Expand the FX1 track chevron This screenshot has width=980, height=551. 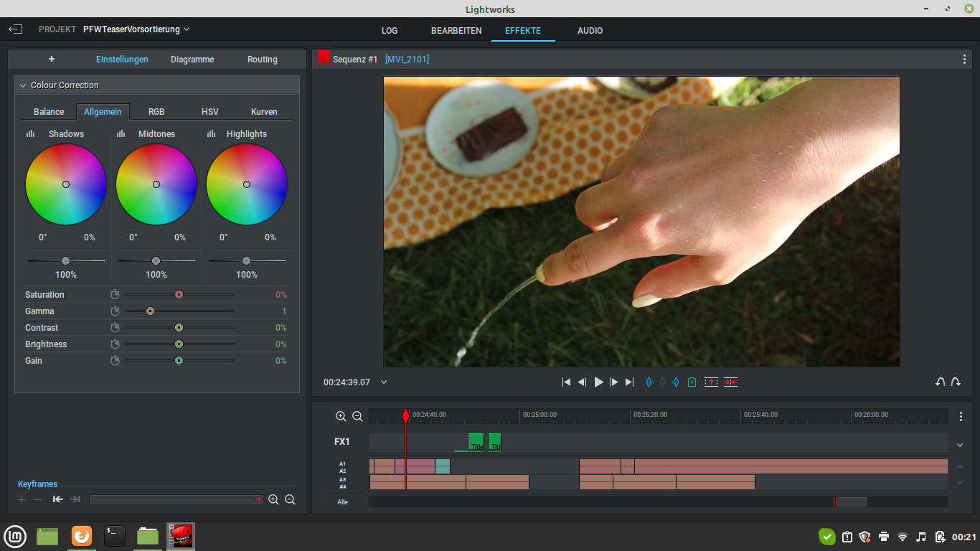pos(960,446)
